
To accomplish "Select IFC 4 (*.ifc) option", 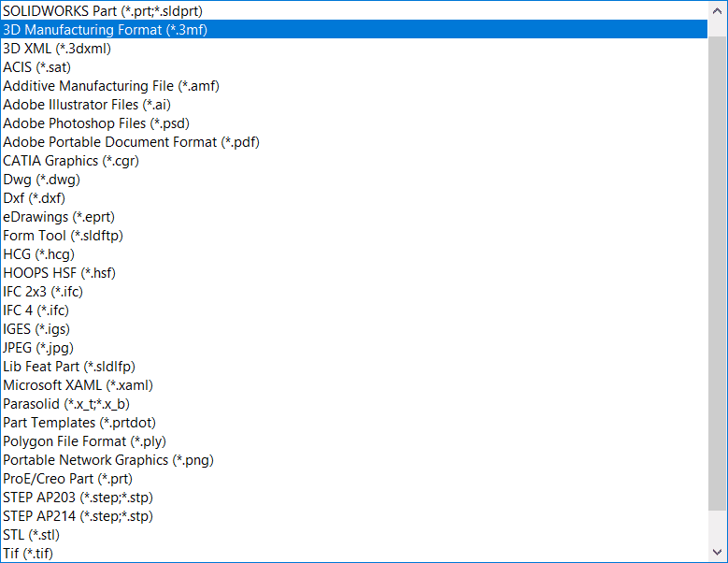I will (354, 310).
